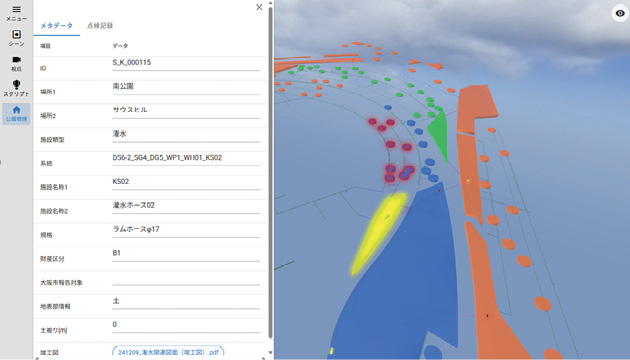Open the 241209 灌水関連図面 pdf link
630x360 pixels.
[168, 352]
